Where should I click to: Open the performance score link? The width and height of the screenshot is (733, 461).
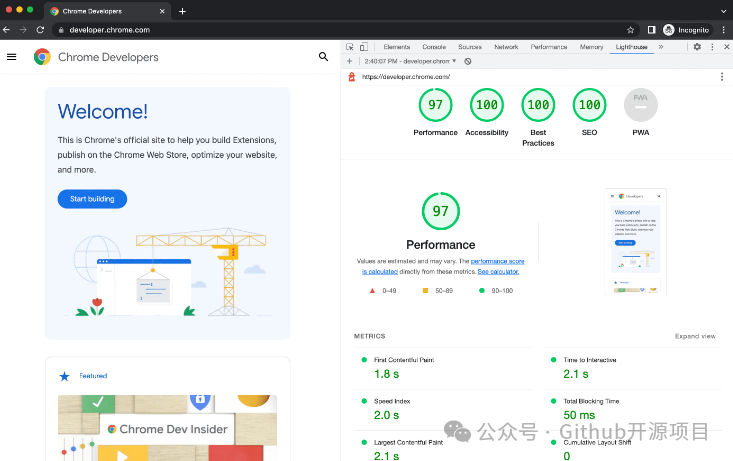click(x=497, y=261)
